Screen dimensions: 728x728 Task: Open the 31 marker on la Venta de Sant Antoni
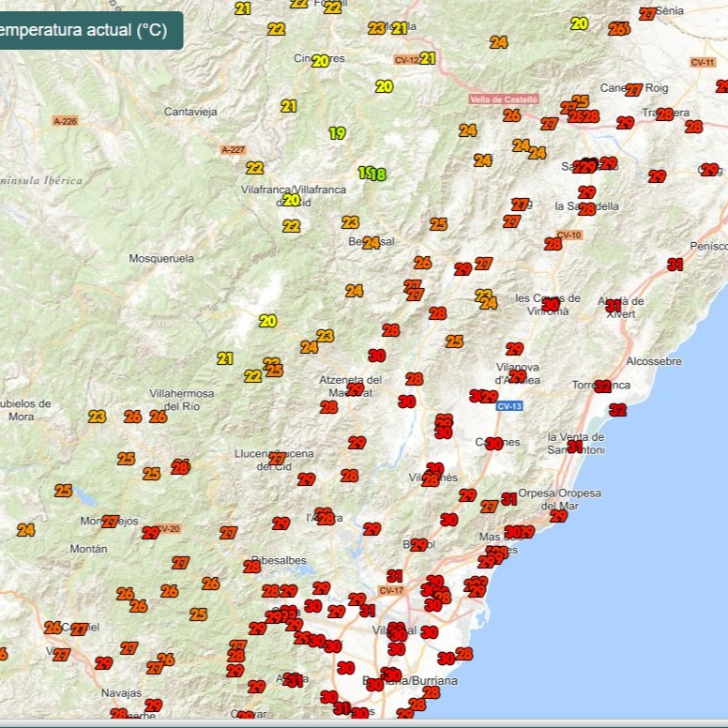tap(575, 447)
